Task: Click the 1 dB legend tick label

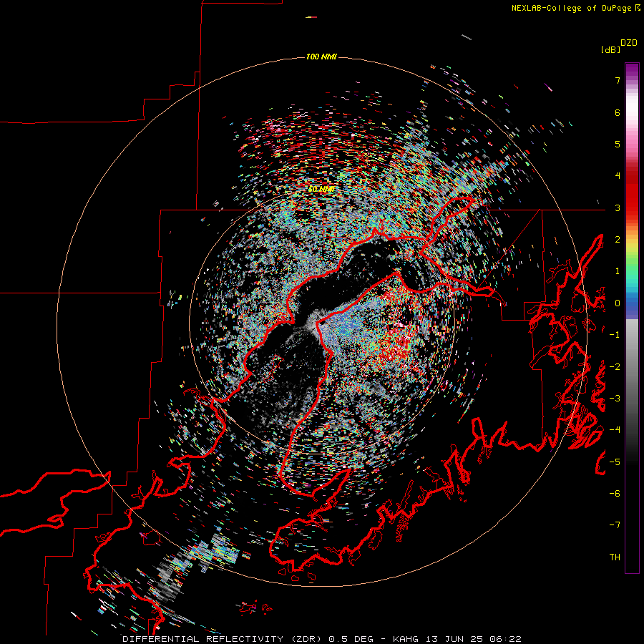Action: point(618,271)
